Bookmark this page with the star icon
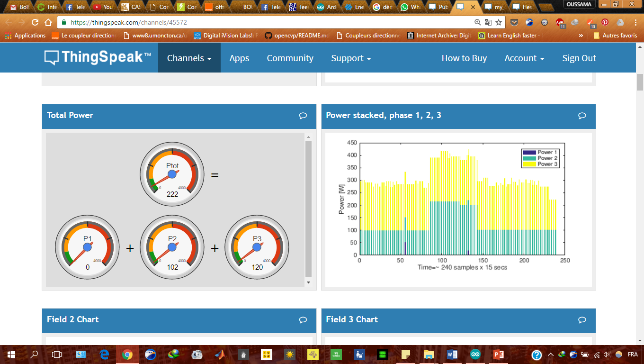 (499, 22)
